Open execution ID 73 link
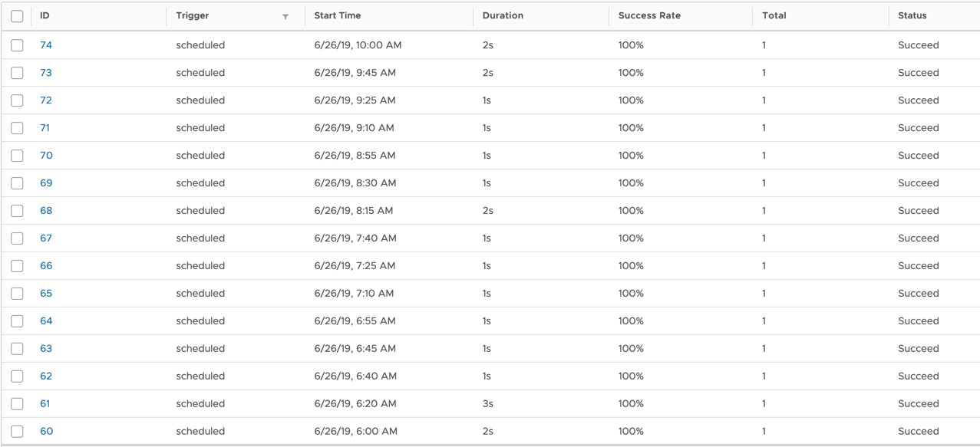980x447 pixels. 46,73
